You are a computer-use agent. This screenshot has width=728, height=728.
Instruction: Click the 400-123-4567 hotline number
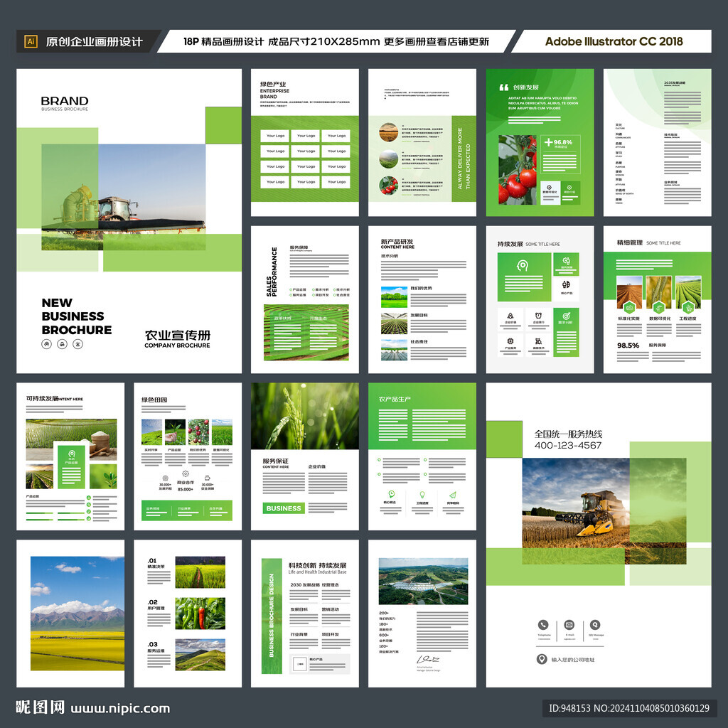(568, 445)
